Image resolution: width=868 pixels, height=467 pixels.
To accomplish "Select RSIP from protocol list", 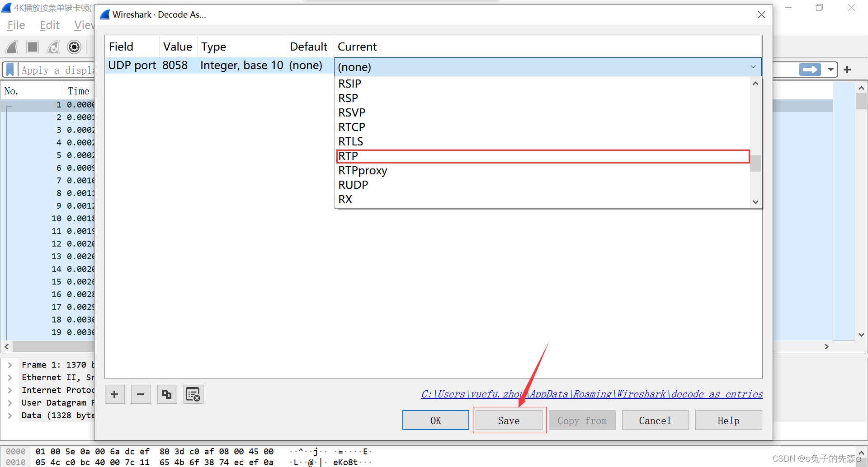I will pyautogui.click(x=542, y=84).
